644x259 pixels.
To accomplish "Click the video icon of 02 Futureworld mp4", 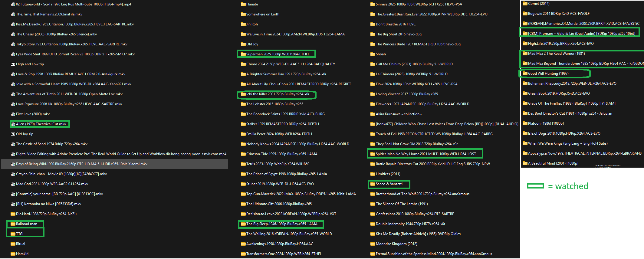I will pos(13,4).
